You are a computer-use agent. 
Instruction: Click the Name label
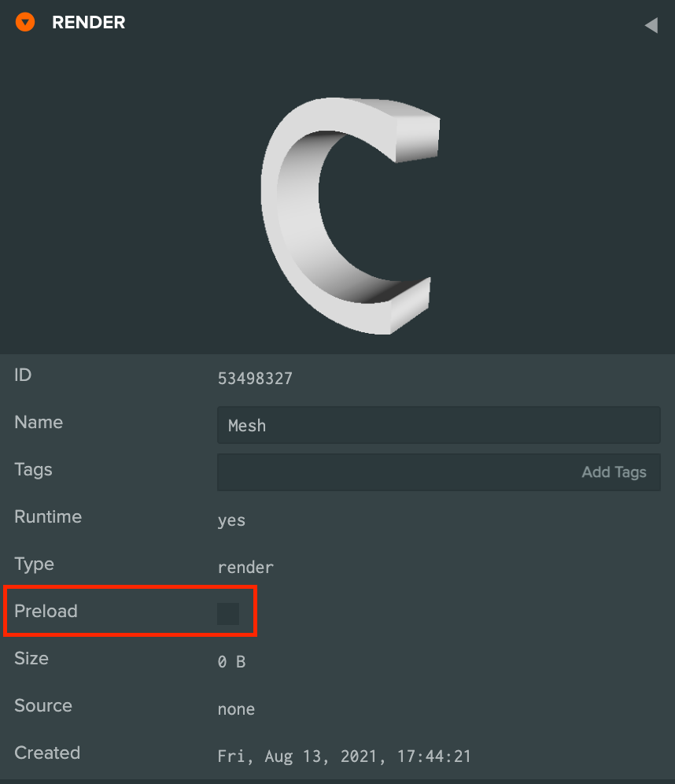pyautogui.click(x=39, y=422)
